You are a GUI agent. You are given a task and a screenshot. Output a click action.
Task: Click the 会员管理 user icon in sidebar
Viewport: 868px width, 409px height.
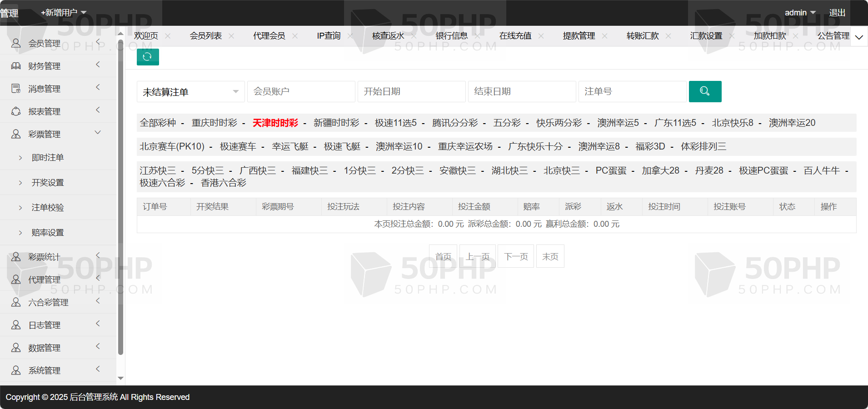(x=16, y=43)
